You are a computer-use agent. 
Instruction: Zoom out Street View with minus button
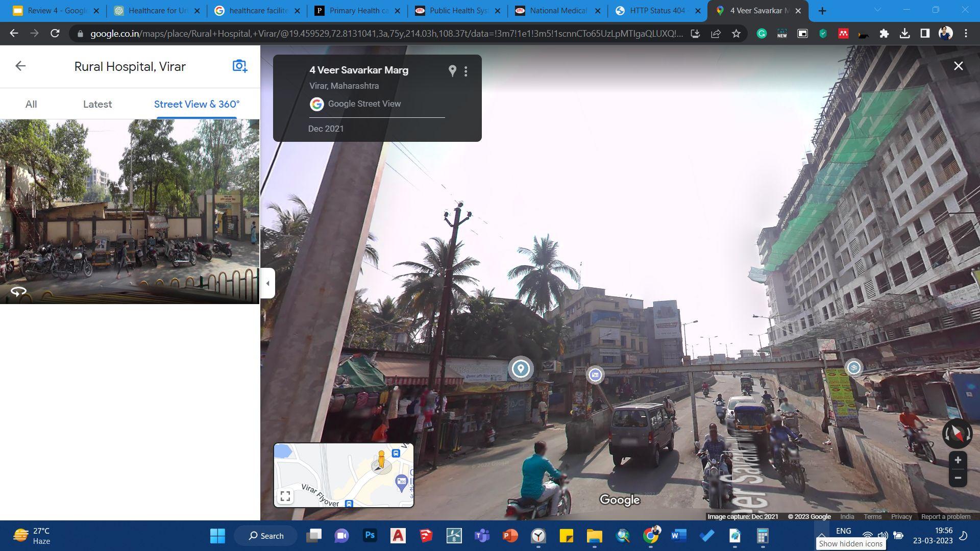(958, 478)
